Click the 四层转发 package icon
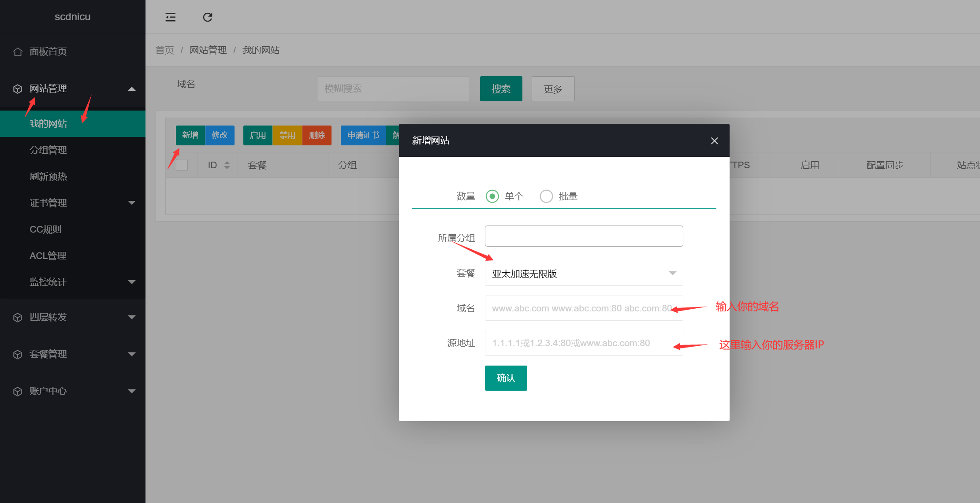Viewport: 980px width, 503px height. tap(18, 317)
